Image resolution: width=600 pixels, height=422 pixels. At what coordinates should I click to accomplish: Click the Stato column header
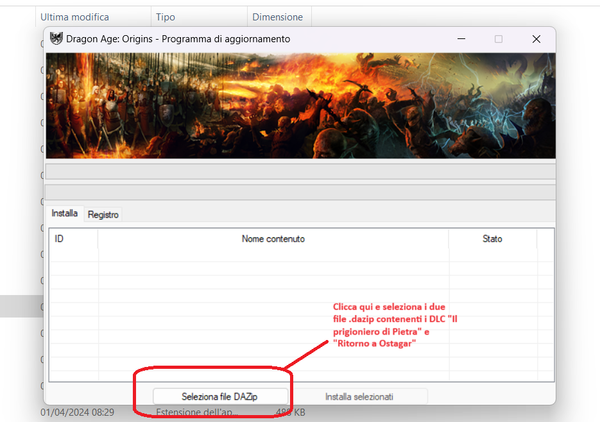pyautogui.click(x=492, y=239)
